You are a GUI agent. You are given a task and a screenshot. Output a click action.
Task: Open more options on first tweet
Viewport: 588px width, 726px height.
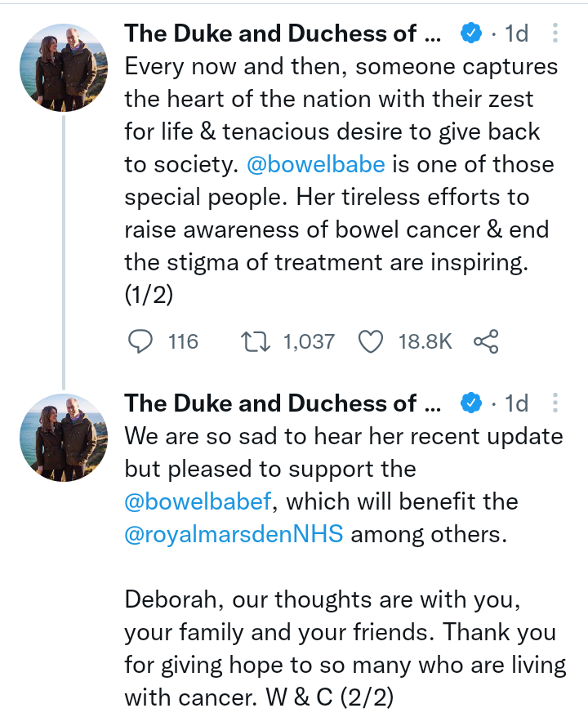click(555, 33)
